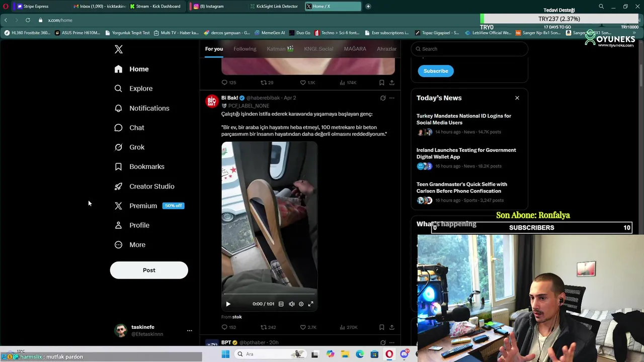The height and width of the screenshot is (362, 644).
Task: Open Ireland Digital Wallet App news story
Action: click(x=466, y=153)
